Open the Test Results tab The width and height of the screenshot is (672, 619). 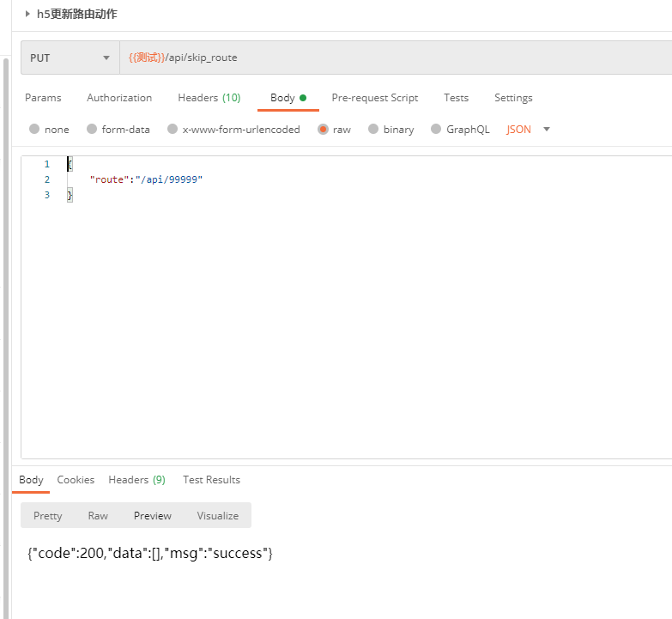211,480
